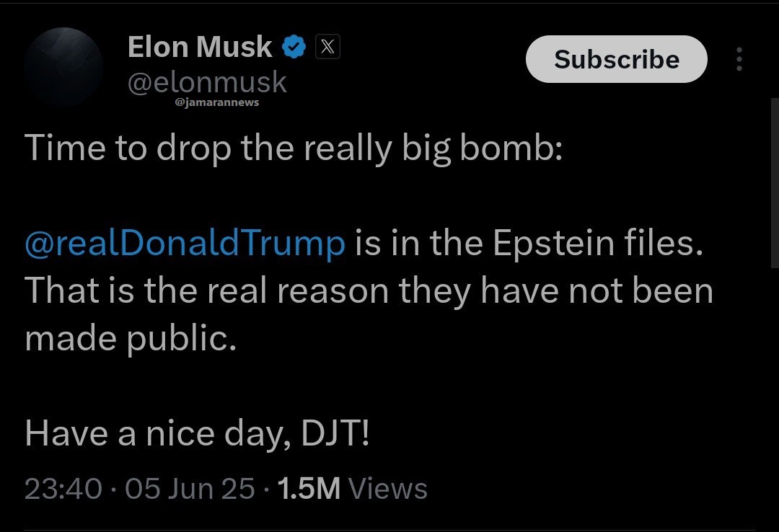
Task: Open the Elon Musk display name
Action: 200,48
